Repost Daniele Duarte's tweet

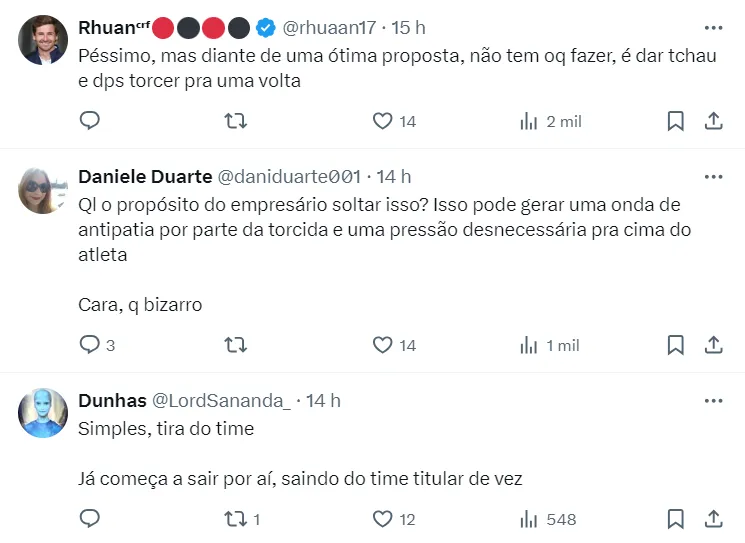click(x=235, y=345)
